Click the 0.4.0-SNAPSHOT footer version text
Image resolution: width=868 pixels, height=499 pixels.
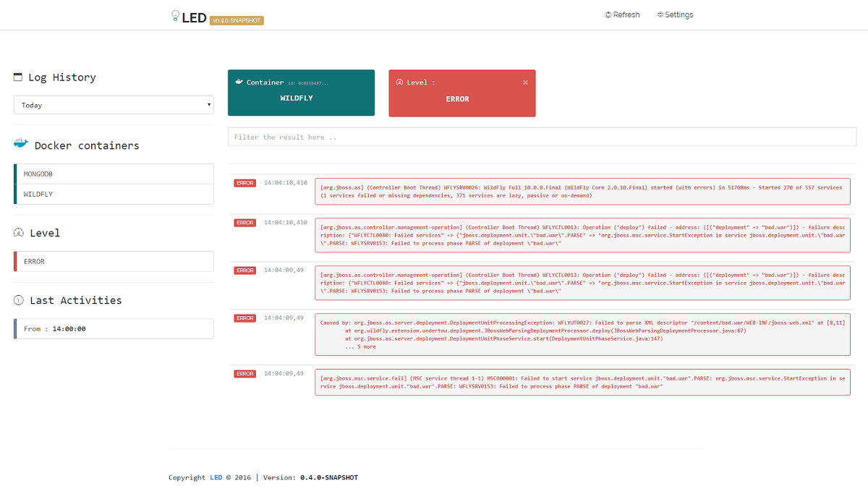point(329,477)
